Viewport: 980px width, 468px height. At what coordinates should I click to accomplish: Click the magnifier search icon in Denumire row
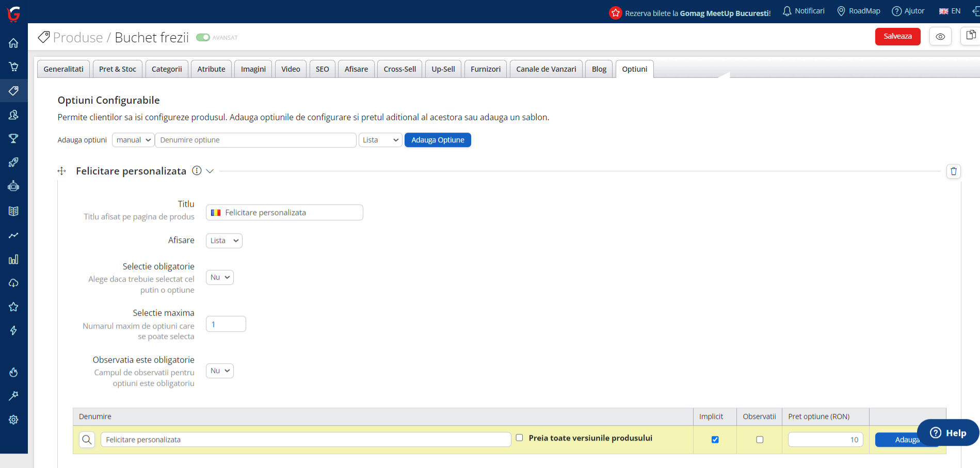[x=87, y=440]
